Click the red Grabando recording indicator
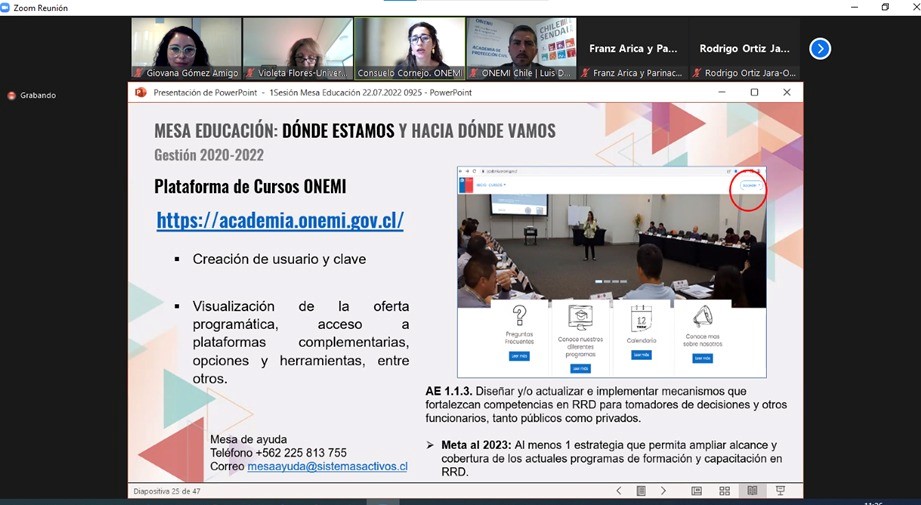The image size is (921, 505). (11, 95)
